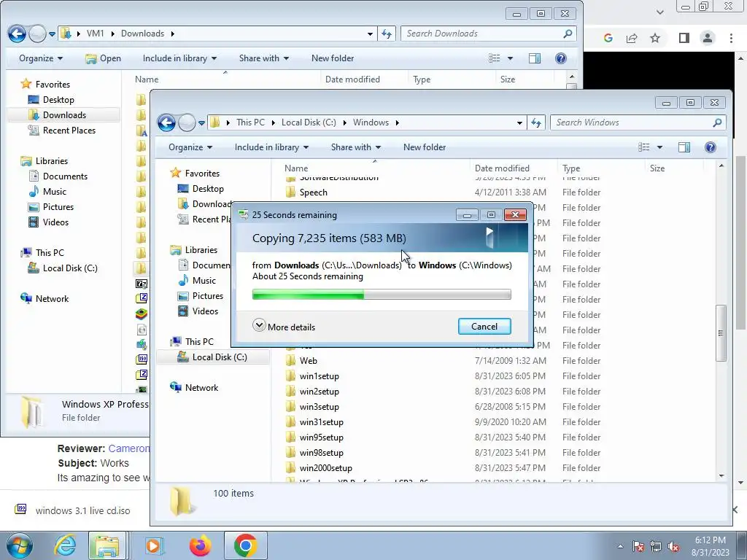
Task: Click Cameron reviewer link on webpage
Action: [x=128, y=448]
